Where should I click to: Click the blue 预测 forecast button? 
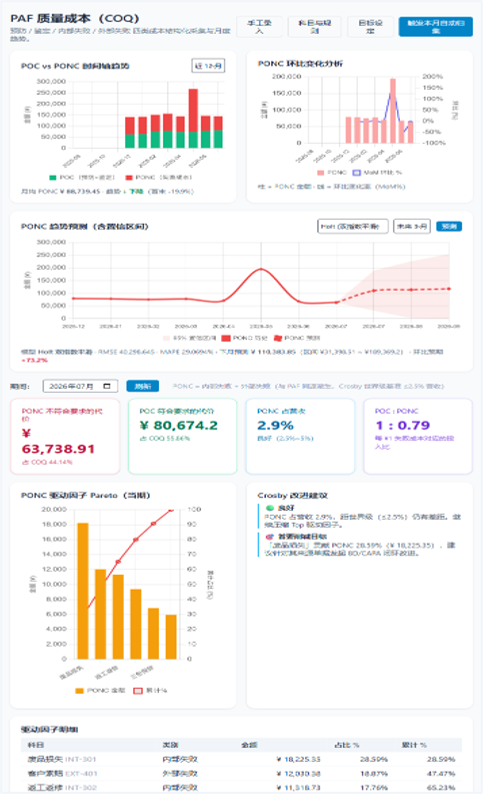click(x=449, y=226)
